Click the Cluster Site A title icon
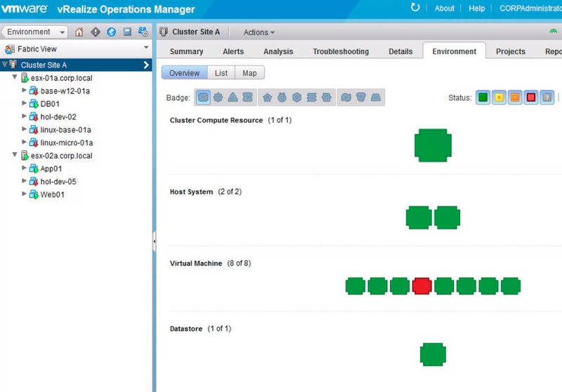 point(164,32)
